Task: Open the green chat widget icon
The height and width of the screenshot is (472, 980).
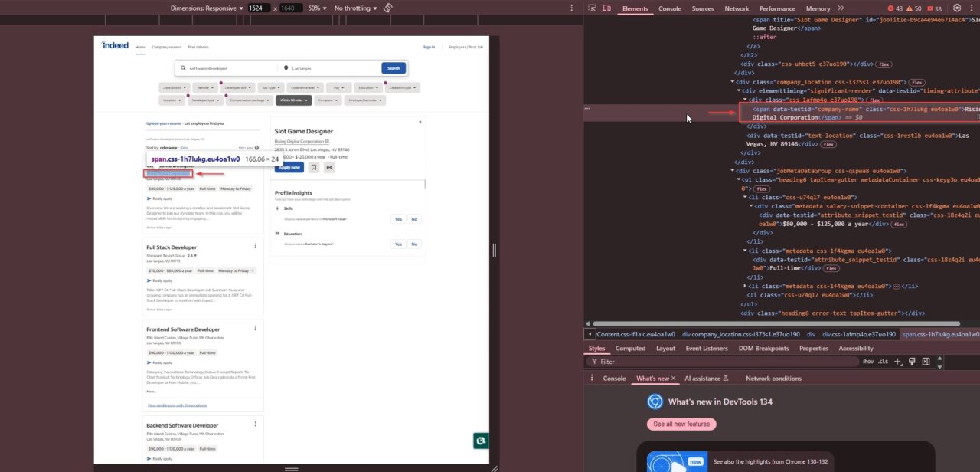Action: pyautogui.click(x=481, y=441)
